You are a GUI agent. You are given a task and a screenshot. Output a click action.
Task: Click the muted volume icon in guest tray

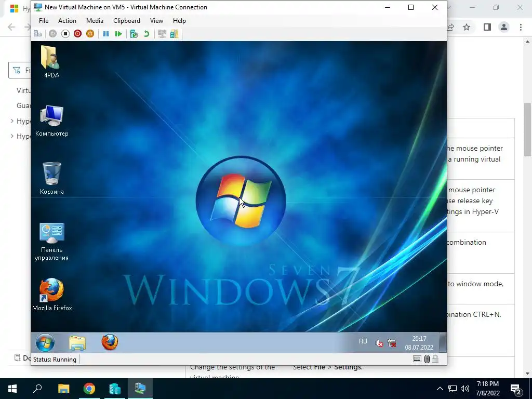point(379,343)
